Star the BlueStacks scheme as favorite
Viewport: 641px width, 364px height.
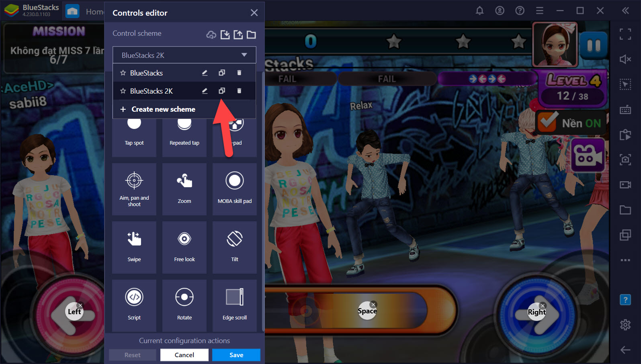[x=123, y=73]
